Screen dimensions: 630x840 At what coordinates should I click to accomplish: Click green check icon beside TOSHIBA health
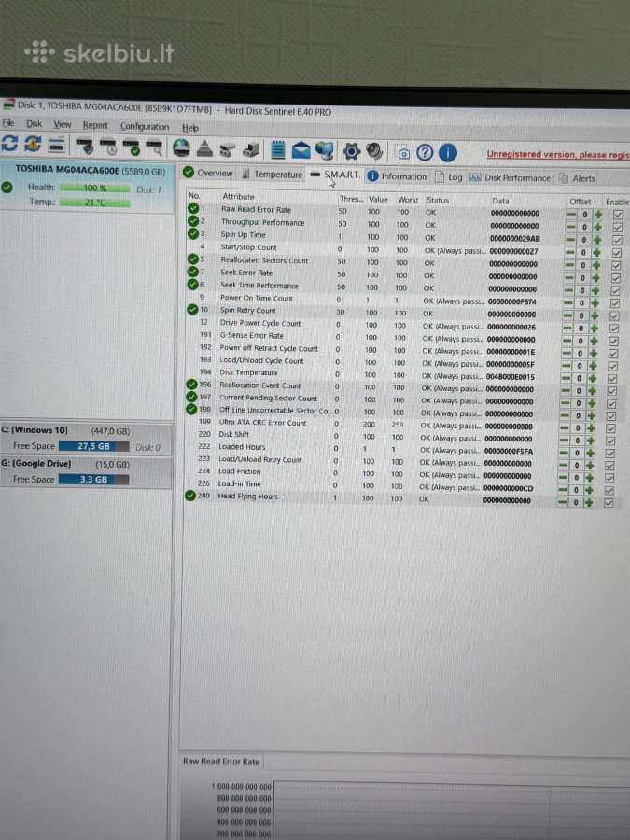(x=7, y=188)
